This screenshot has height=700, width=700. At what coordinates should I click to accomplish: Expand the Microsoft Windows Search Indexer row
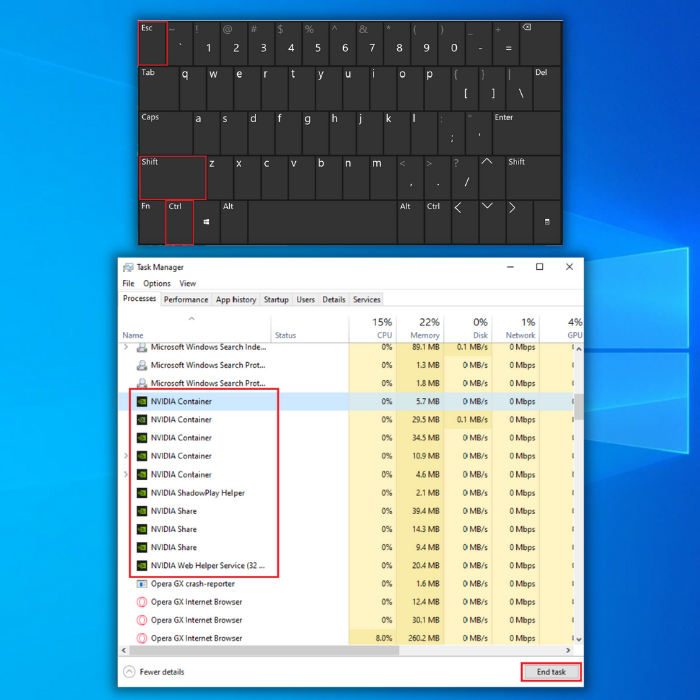click(126, 347)
